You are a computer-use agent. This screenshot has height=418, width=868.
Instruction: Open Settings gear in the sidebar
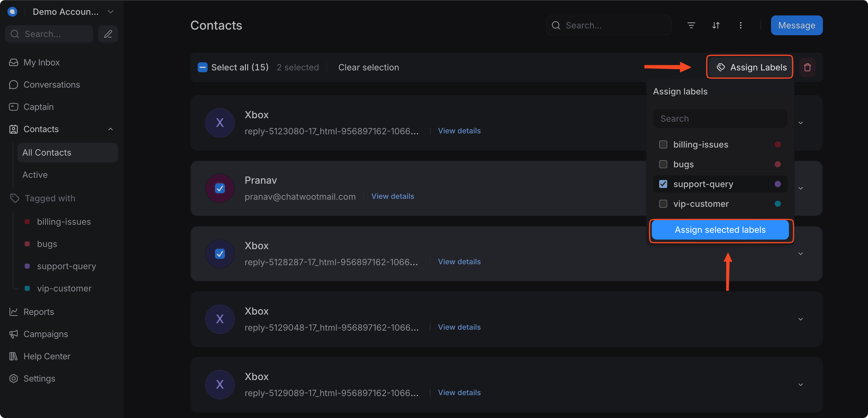(x=39, y=378)
